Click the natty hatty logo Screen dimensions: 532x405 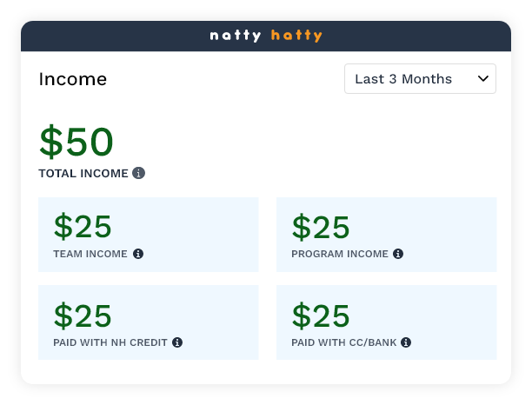pyautogui.click(x=266, y=36)
